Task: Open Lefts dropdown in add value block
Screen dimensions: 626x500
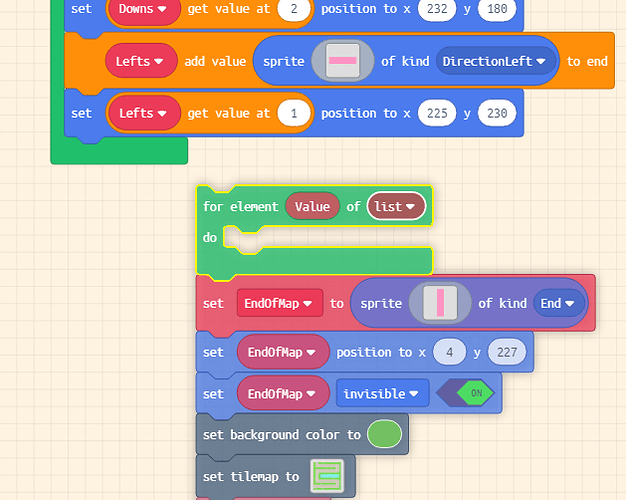Action: click(x=139, y=61)
